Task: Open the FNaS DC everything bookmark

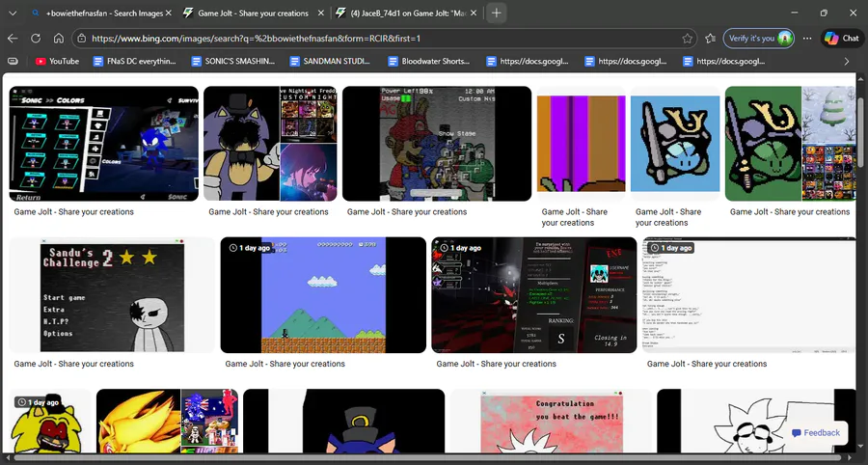Action: click(x=134, y=62)
